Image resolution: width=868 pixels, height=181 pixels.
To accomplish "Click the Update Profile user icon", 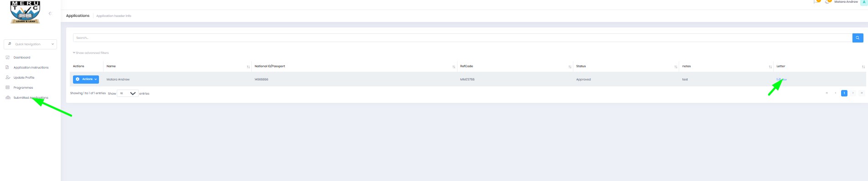I will 8,78.
